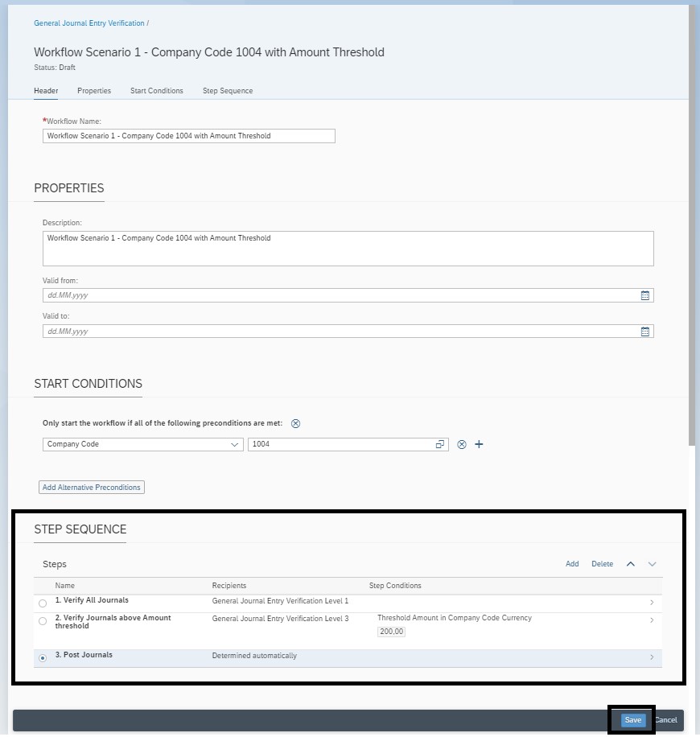This screenshot has height=737, width=700.
Task: Select the Post Journals step radio button
Action: pyautogui.click(x=43, y=658)
